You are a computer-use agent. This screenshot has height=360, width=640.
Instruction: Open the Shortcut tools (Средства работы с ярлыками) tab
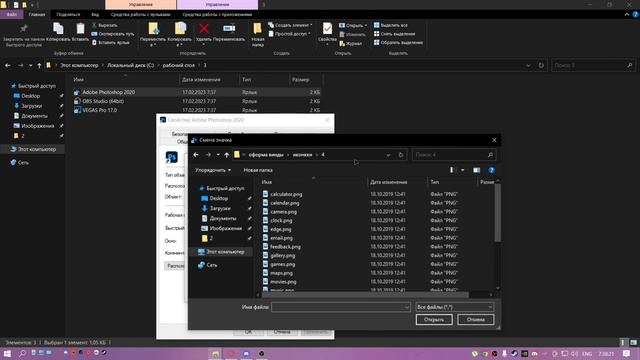click(140, 14)
